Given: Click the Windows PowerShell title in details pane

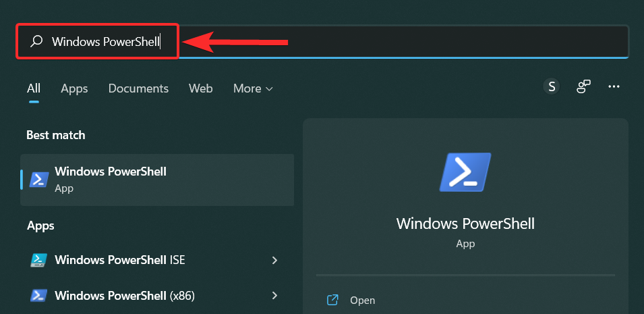Looking at the screenshot, I should pos(465,224).
